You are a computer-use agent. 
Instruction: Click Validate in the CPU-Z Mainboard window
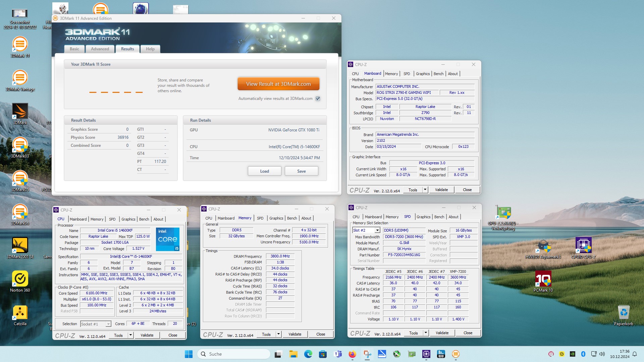(x=441, y=190)
